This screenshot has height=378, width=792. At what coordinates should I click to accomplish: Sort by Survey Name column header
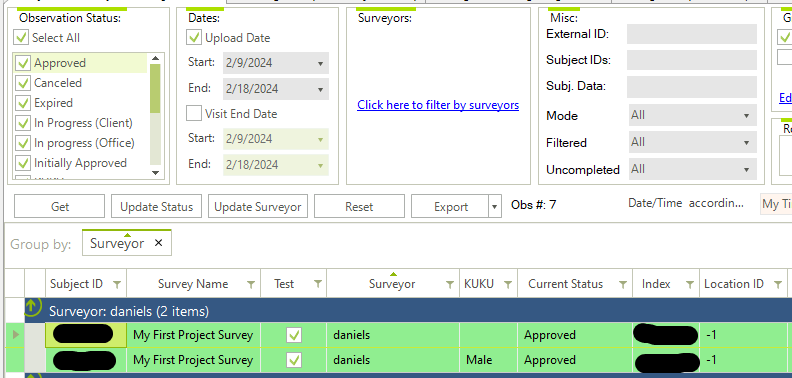coord(193,284)
